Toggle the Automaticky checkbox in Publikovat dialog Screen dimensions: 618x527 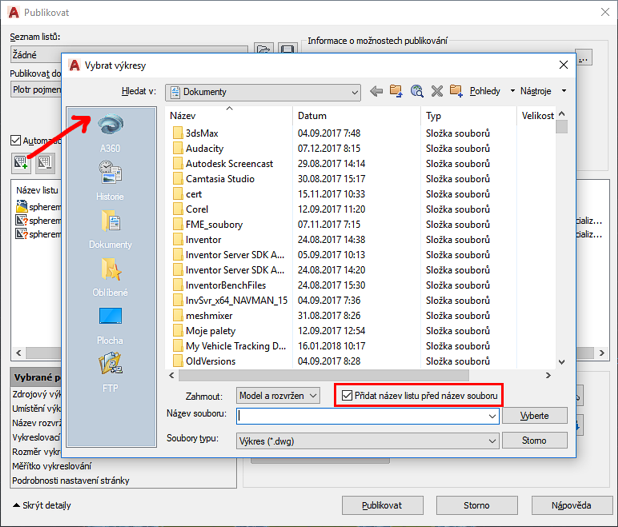[x=15, y=141]
